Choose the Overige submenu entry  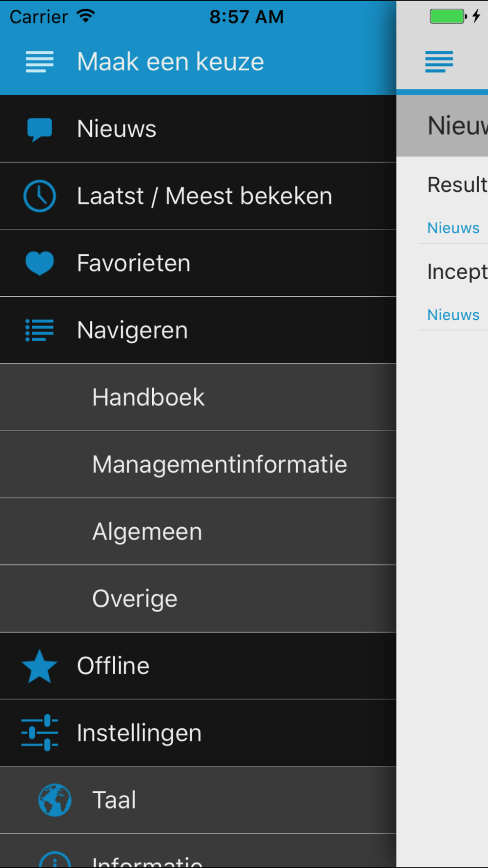click(x=198, y=599)
